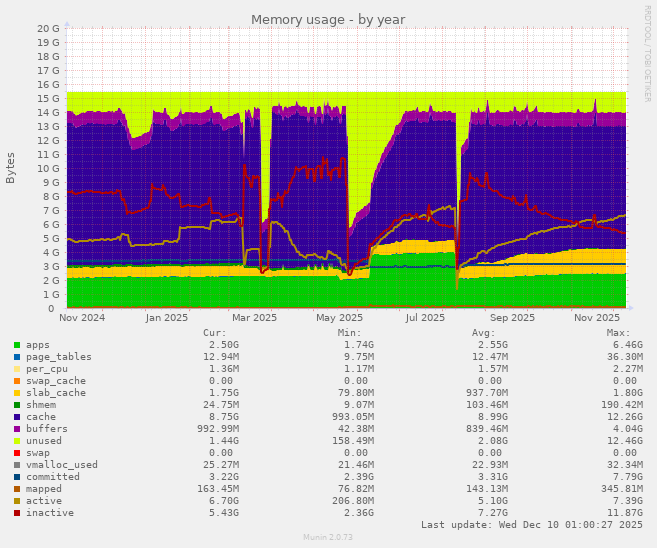Click the slab_cache average value 937.70M
657x548 pixels.
coord(487,393)
